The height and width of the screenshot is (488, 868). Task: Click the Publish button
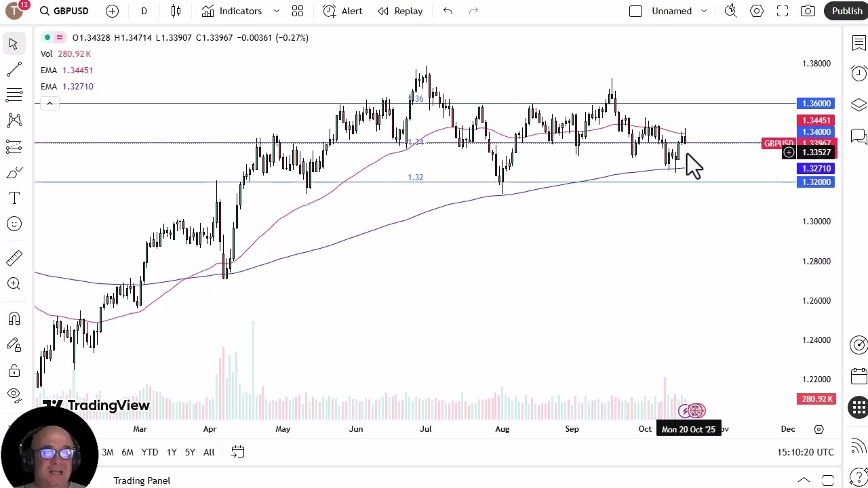(x=847, y=11)
